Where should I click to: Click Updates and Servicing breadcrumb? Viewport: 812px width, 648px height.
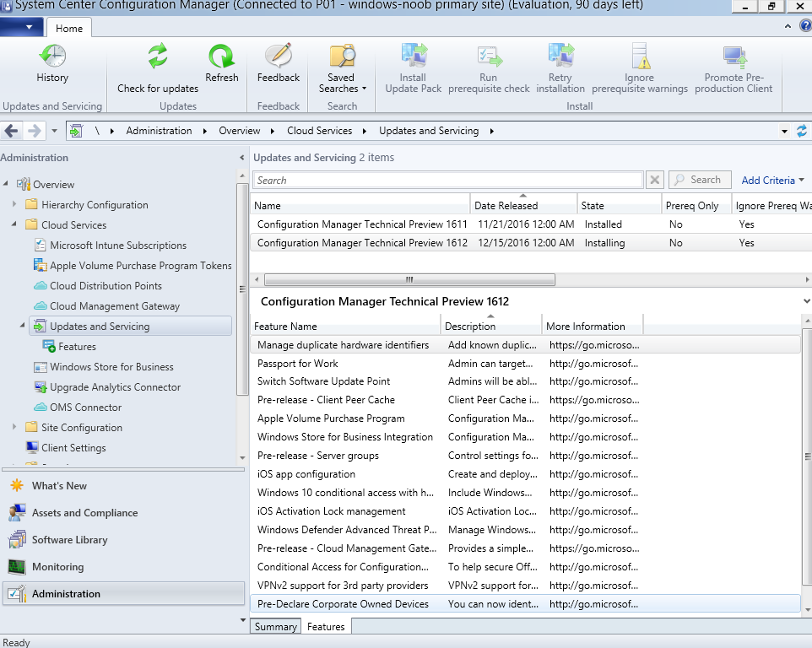(429, 131)
